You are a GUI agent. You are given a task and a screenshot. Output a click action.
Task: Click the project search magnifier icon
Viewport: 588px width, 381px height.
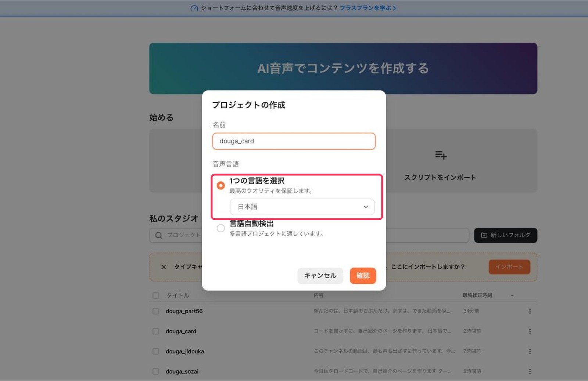(x=158, y=235)
